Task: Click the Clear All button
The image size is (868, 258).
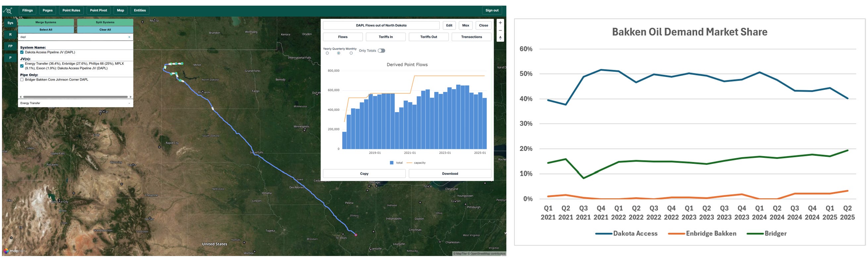Action: [105, 30]
